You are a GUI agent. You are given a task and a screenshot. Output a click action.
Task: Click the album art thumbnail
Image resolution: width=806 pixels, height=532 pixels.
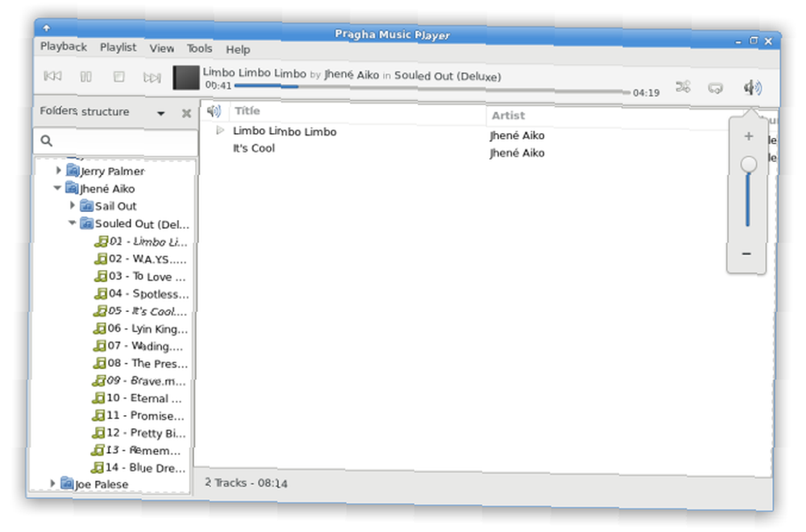tap(185, 77)
